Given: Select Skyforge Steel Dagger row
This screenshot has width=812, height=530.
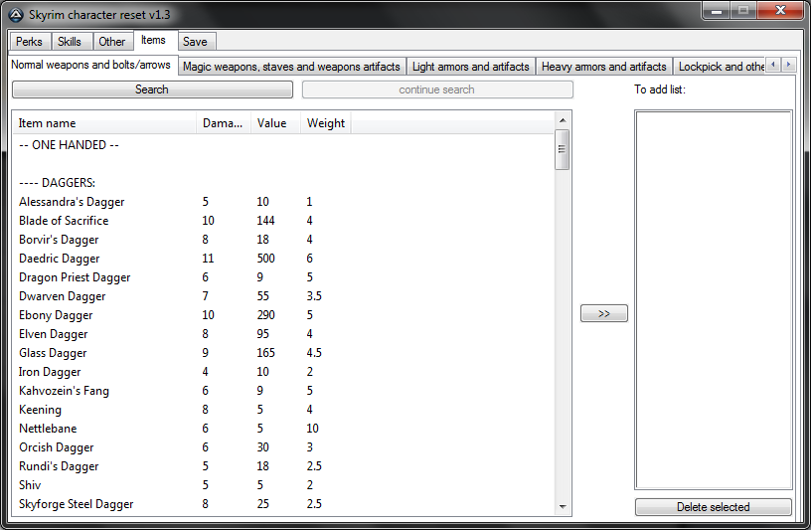Looking at the screenshot, I should (x=283, y=504).
